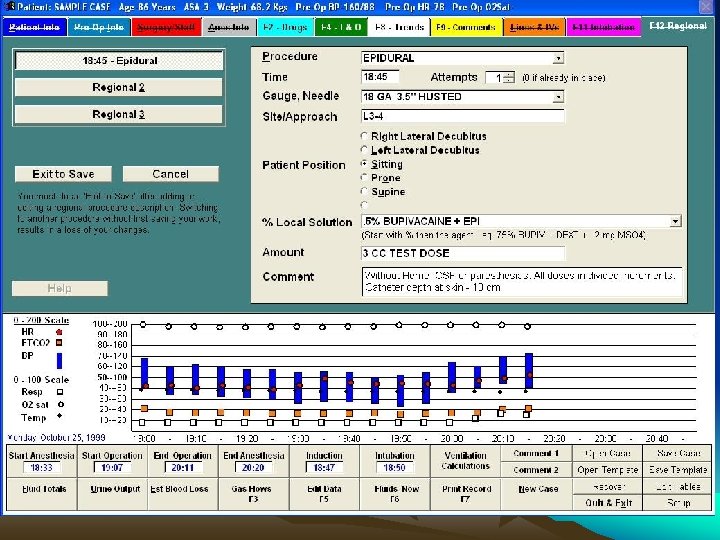Viewport: 720px width, 540px height.
Task: Click the Open Case button
Action: click(x=607, y=453)
